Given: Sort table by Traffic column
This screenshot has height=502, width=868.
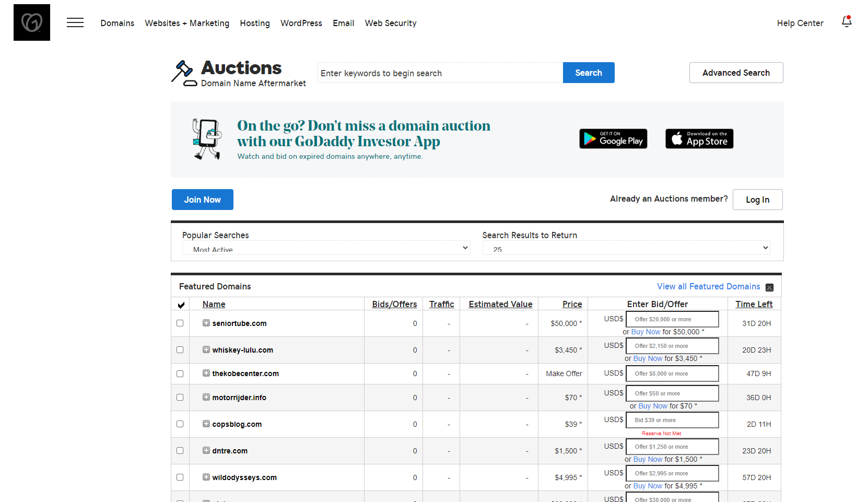Looking at the screenshot, I should click(x=441, y=304).
